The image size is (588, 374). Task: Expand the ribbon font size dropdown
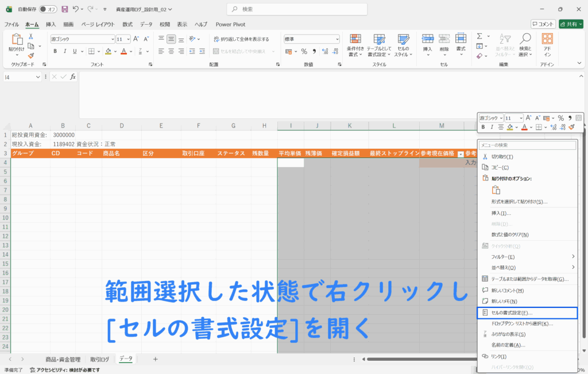point(127,39)
